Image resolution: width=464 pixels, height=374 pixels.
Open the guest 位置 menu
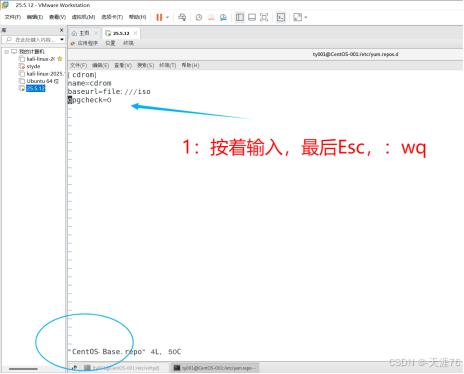[x=110, y=43]
